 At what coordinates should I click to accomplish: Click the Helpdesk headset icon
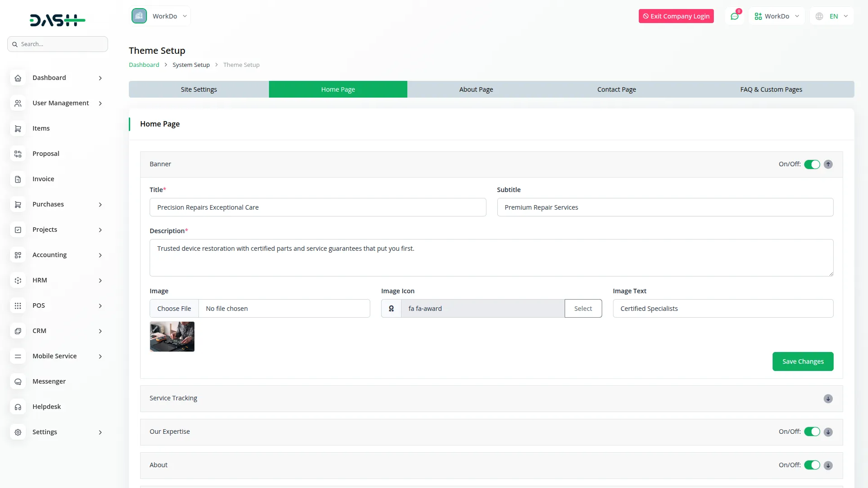[x=18, y=407]
